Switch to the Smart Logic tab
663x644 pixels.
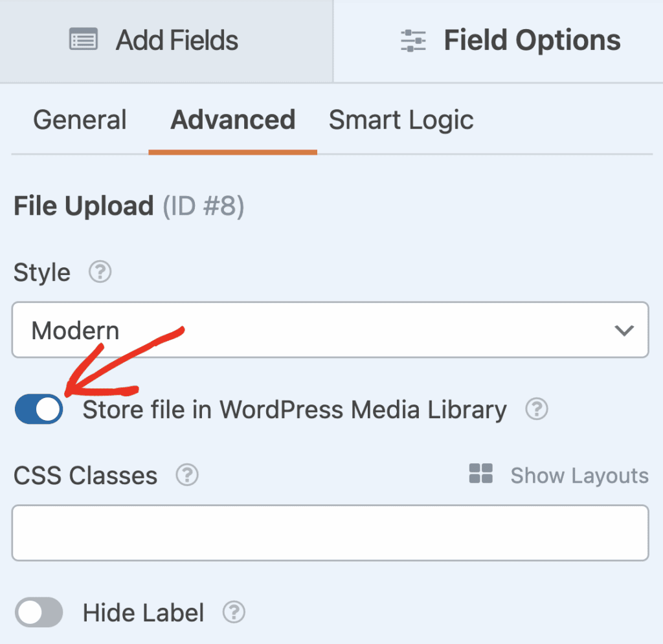(x=401, y=120)
